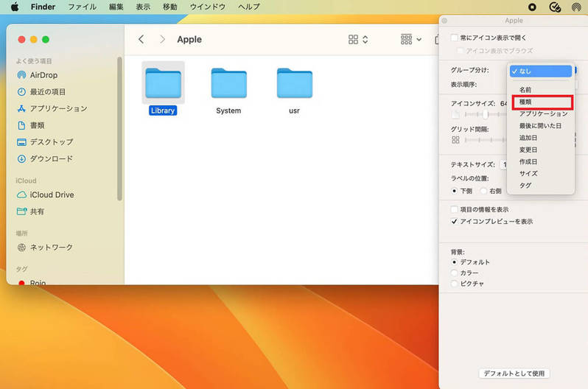This screenshot has height=389, width=588.
Task: Select 右側 label position radio button
Action: coord(484,191)
